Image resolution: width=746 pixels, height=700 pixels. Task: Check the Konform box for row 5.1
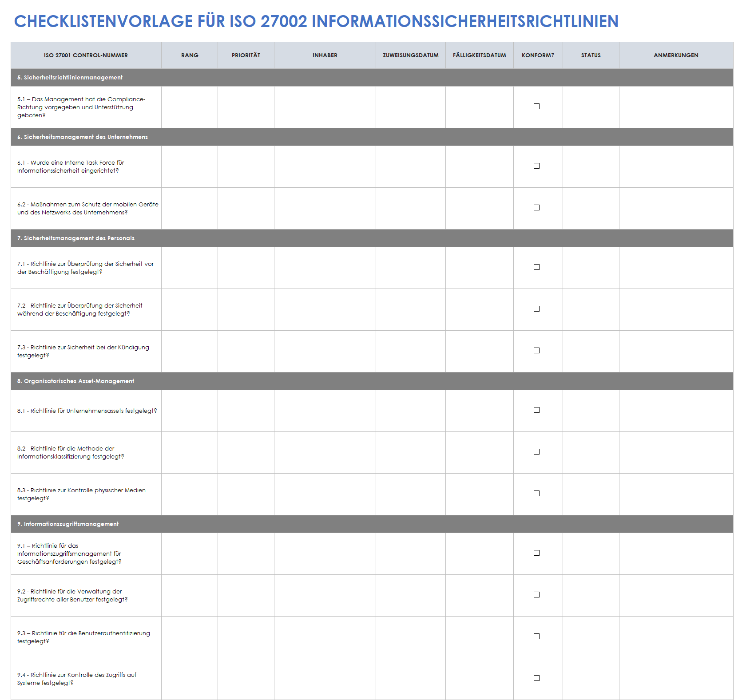click(536, 107)
